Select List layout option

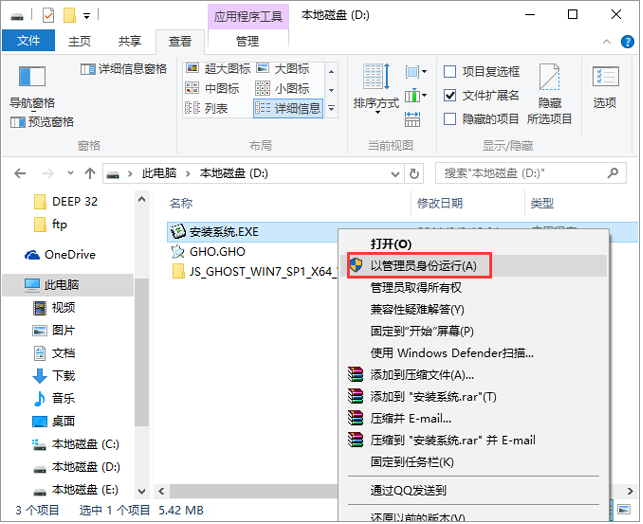coord(206,108)
